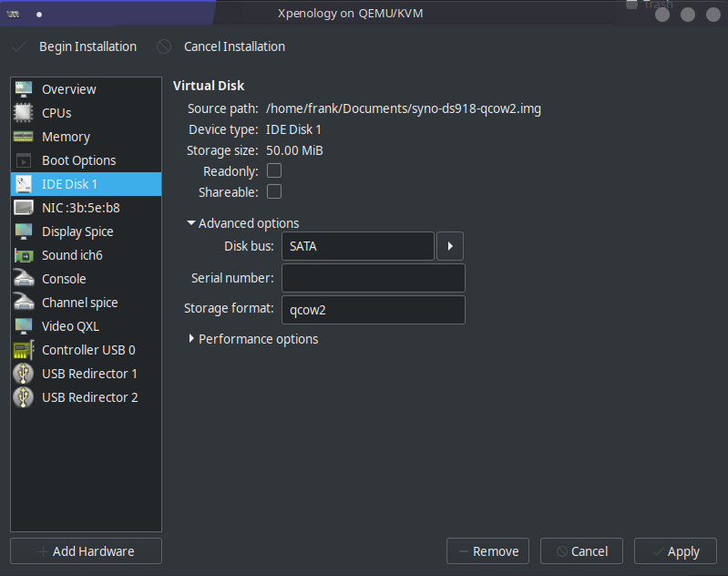Click the Disk bus dropdown arrow button
This screenshot has width=728, height=576.
click(x=450, y=246)
